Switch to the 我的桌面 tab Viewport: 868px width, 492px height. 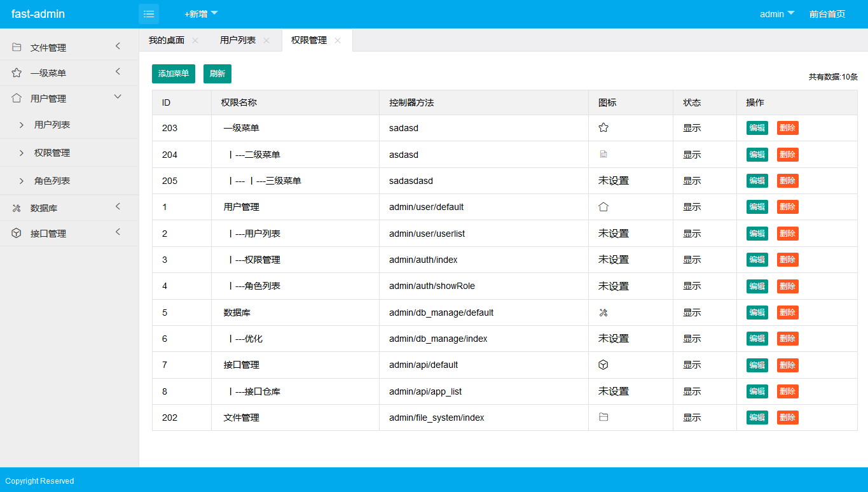click(167, 40)
